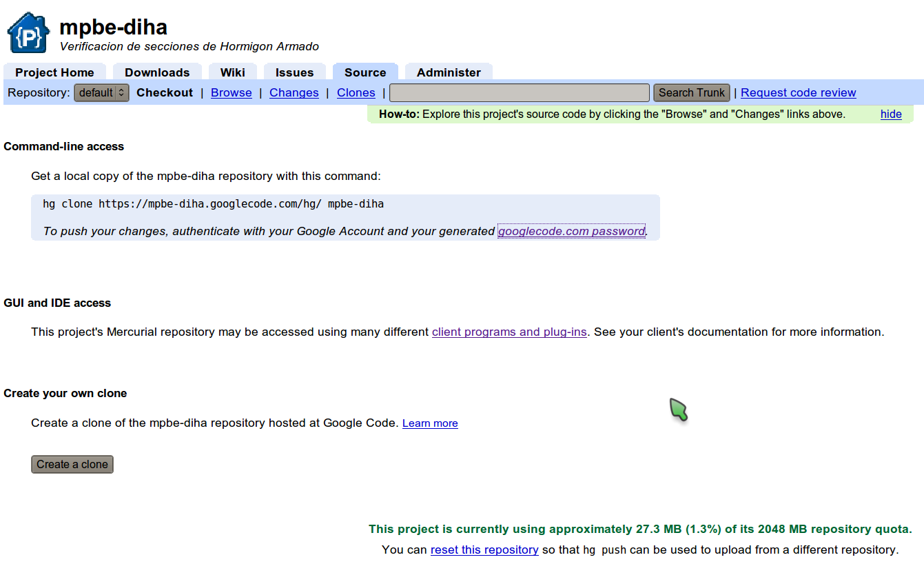Open the Wiki tab
The image size is (924, 564).
[x=233, y=72]
